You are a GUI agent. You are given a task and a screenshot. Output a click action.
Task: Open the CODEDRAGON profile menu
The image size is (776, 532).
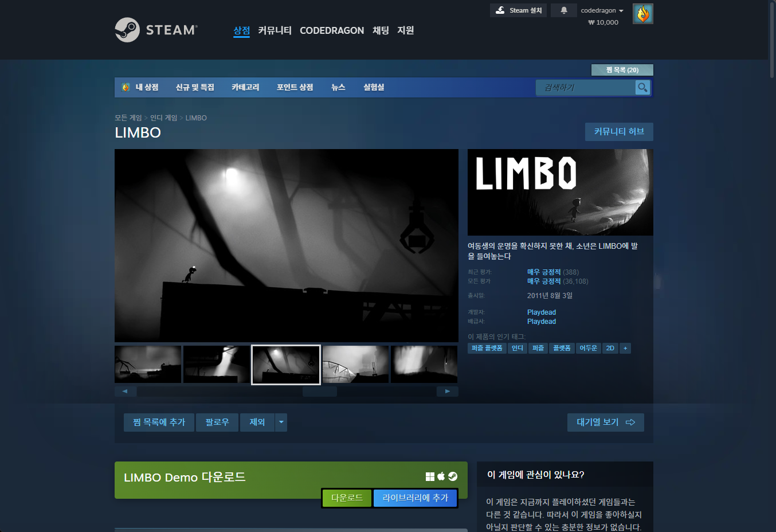[x=332, y=30]
